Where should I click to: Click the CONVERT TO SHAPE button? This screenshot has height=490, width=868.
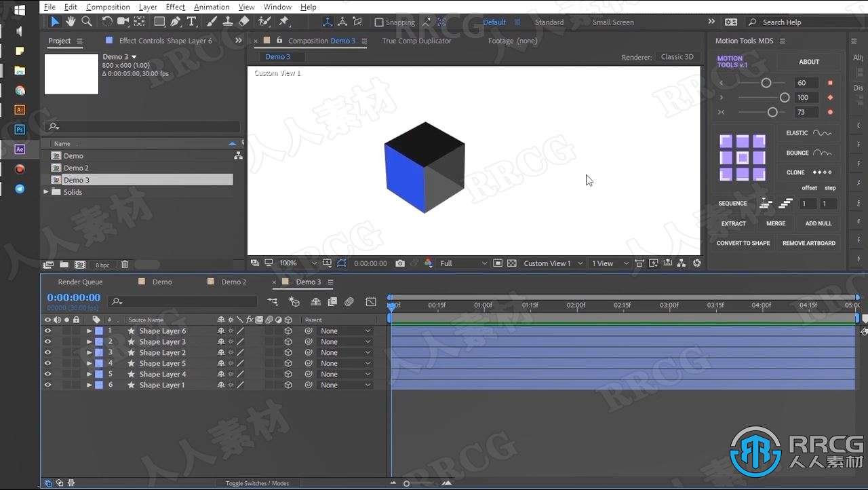tap(743, 243)
